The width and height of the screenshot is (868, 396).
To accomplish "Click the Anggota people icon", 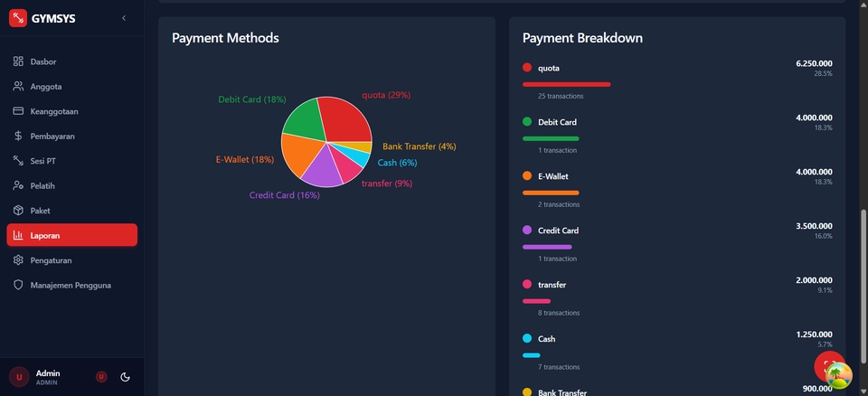I will (18, 87).
